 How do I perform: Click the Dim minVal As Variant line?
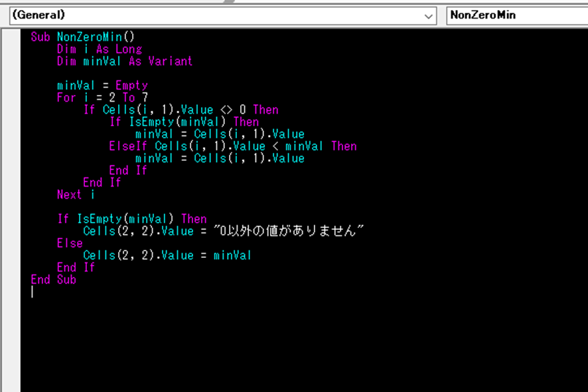pyautogui.click(x=124, y=61)
